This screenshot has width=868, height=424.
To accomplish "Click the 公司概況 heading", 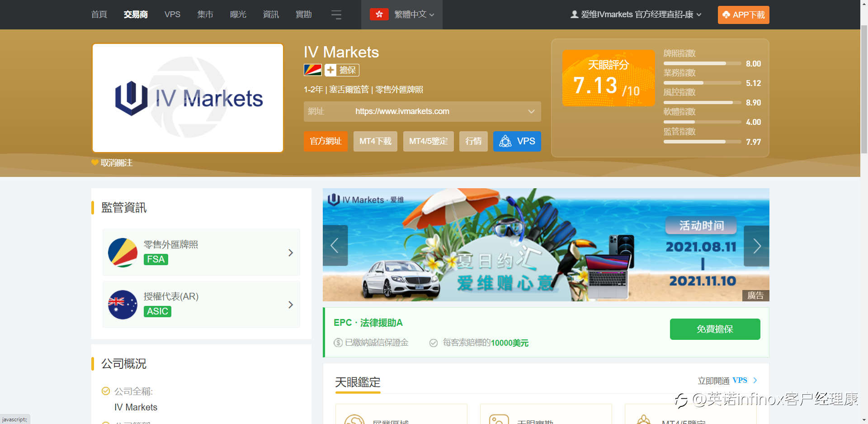I will tap(124, 363).
